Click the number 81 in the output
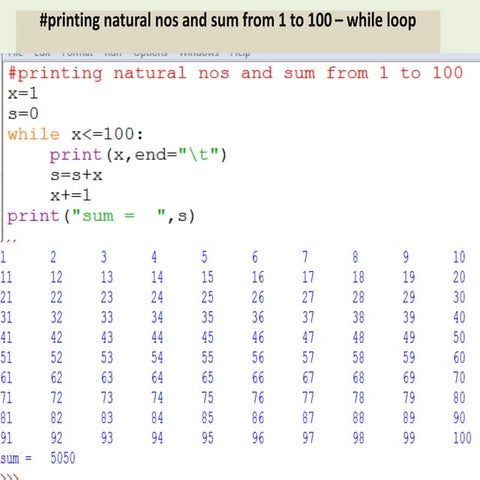Image resolution: width=480 pixels, height=480 pixels. 6,418
